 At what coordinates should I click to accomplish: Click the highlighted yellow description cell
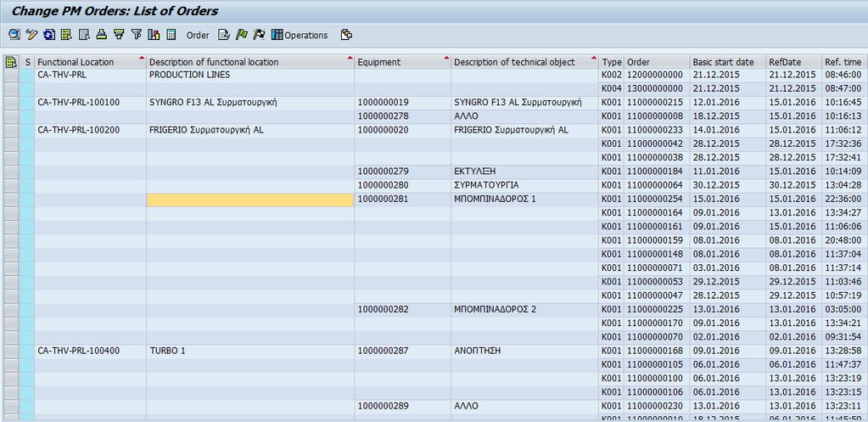coord(250,200)
